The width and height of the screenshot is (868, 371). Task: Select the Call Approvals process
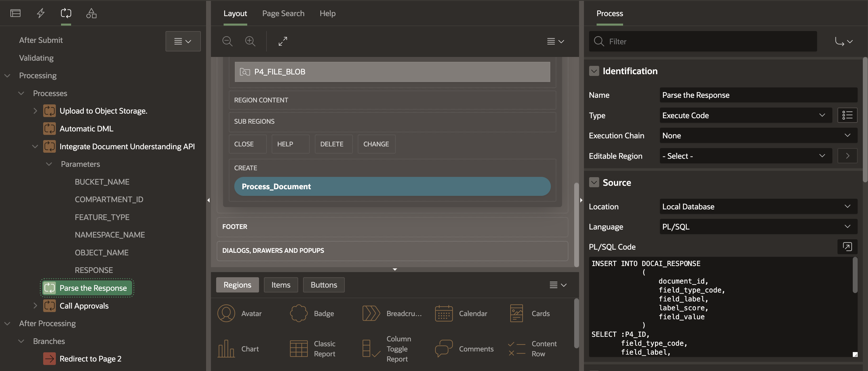[84, 306]
